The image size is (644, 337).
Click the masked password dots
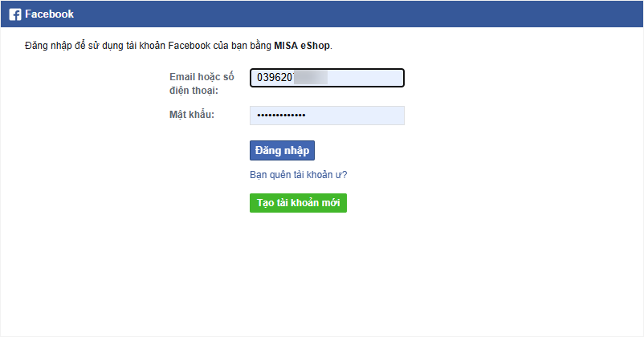pyautogui.click(x=281, y=116)
